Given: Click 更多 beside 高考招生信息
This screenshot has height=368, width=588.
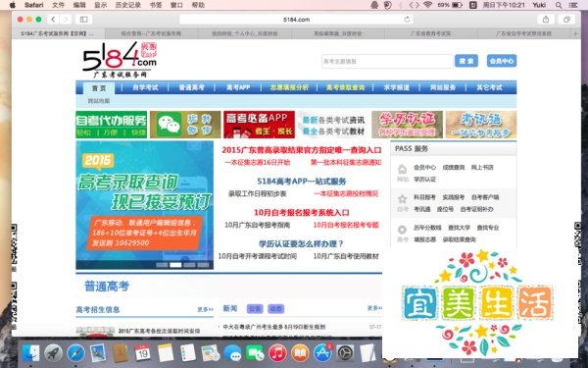Looking at the screenshot, I should coord(205,309).
